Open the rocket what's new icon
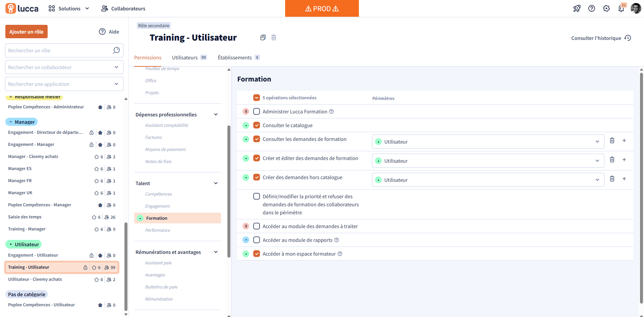The width and height of the screenshot is (644, 317). coord(577,8)
